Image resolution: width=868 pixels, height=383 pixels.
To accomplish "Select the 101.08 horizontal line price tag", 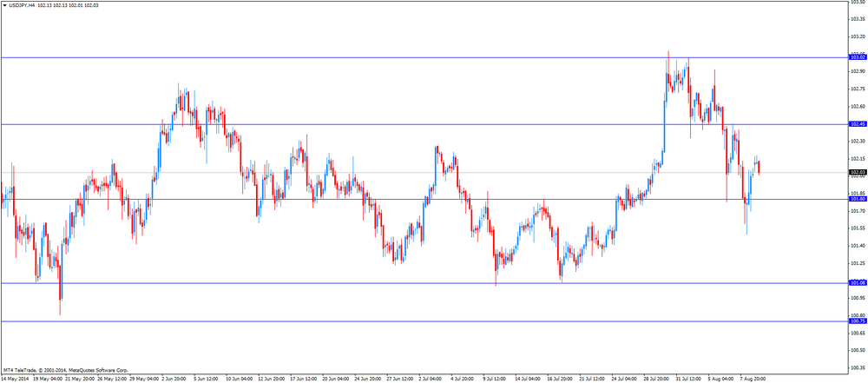I will (x=858, y=283).
